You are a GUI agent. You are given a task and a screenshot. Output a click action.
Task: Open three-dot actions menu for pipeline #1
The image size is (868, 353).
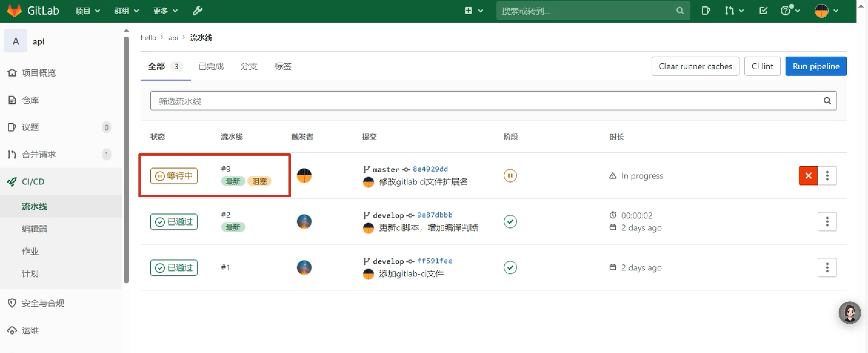pos(827,268)
